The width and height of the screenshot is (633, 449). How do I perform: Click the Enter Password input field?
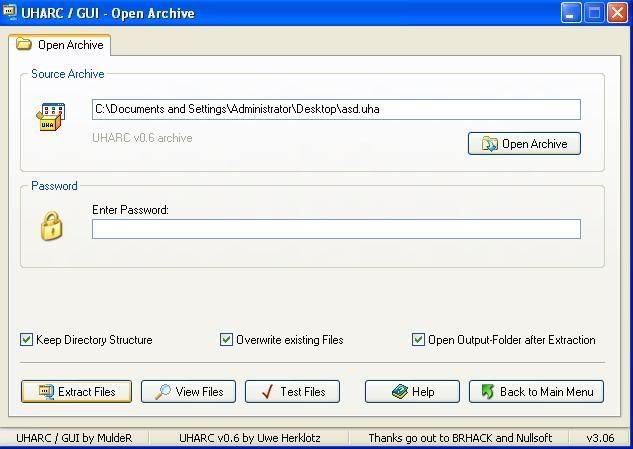click(x=336, y=229)
